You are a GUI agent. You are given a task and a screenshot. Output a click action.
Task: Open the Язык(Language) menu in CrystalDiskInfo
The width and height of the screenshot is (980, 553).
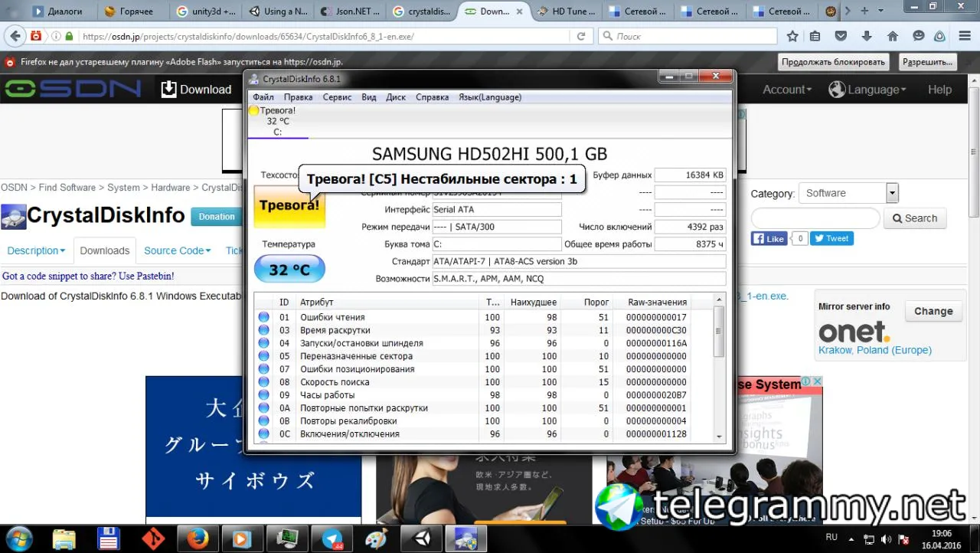tap(490, 97)
